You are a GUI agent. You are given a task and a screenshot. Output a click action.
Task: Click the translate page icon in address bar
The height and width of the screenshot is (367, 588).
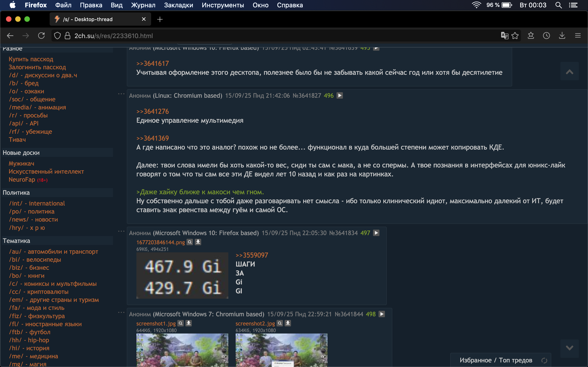coord(504,36)
